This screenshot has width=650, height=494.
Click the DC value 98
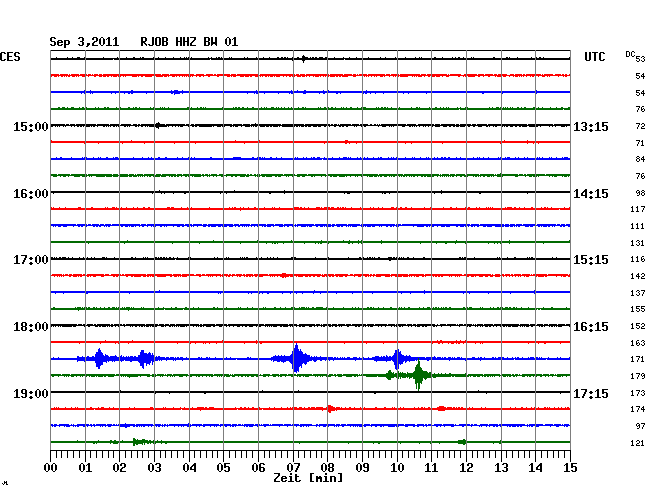click(640, 193)
